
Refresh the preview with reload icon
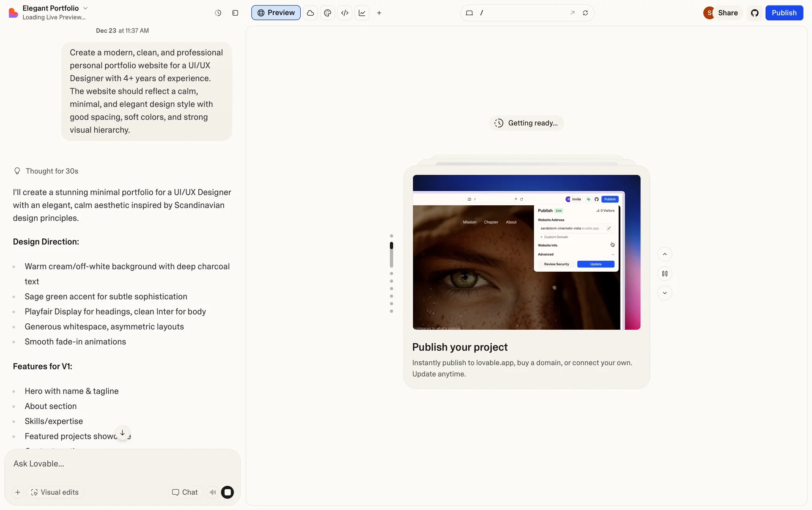click(x=585, y=13)
